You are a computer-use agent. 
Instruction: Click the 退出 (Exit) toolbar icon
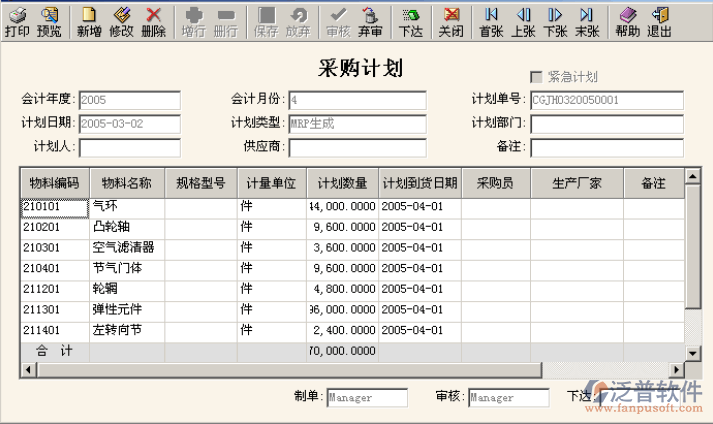coord(659,21)
